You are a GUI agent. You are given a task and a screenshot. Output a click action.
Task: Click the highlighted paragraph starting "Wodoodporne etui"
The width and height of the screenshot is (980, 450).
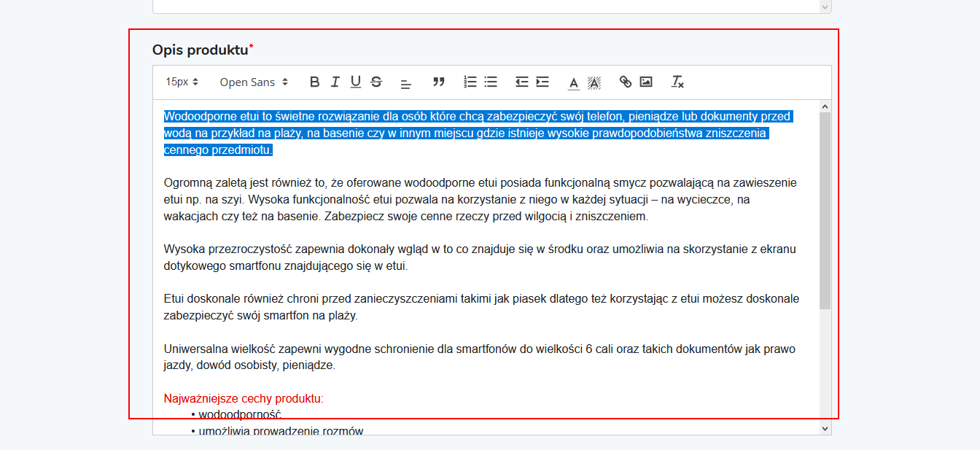[478, 133]
